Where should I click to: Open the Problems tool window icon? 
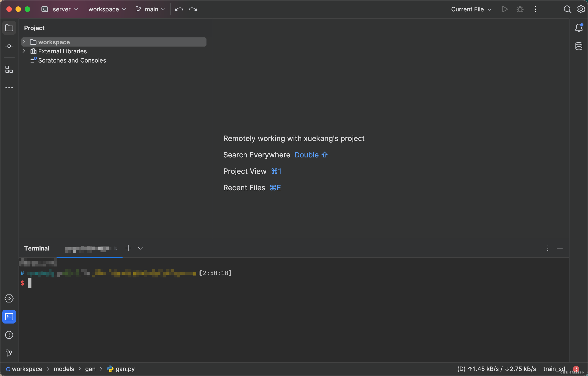9,335
